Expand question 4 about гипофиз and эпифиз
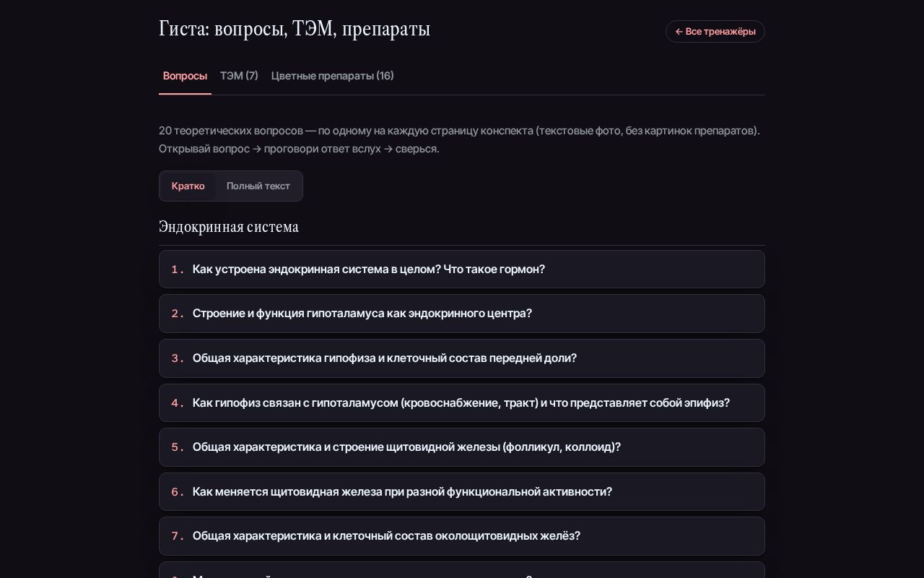924x578 pixels. click(462, 403)
